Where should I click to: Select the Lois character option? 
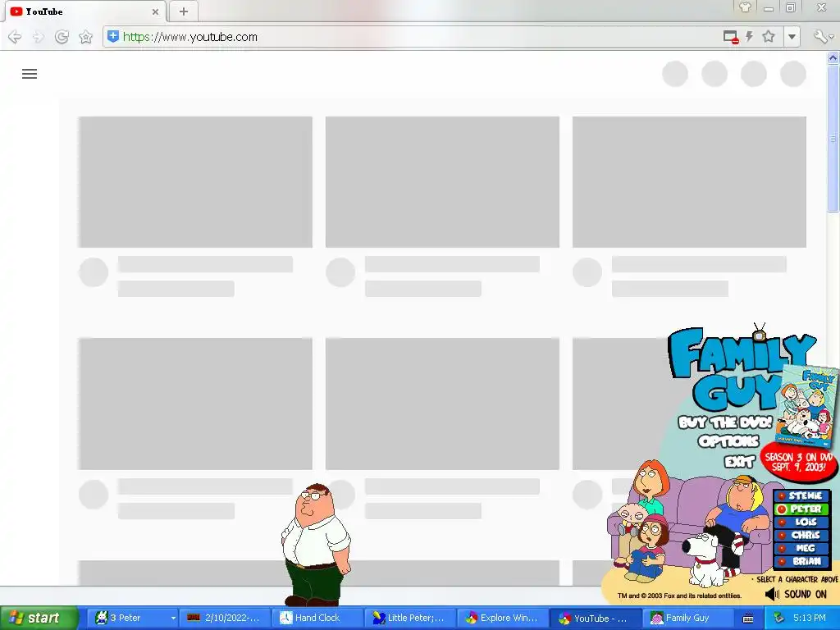coord(801,522)
